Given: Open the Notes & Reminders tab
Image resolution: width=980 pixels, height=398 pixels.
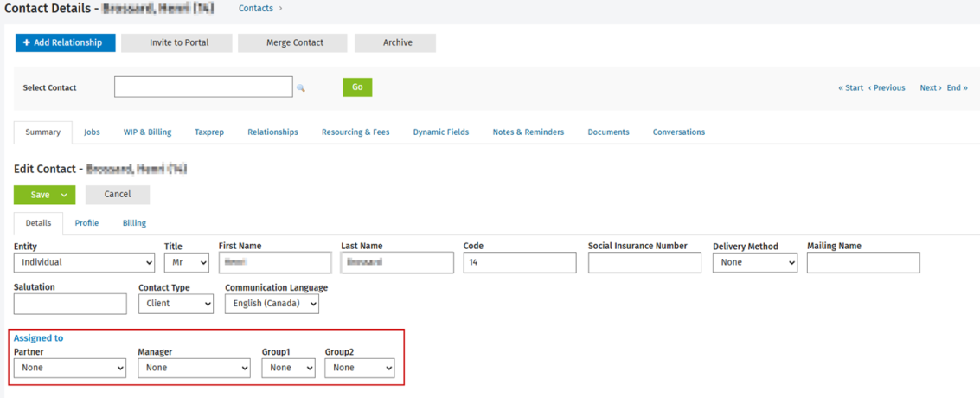Looking at the screenshot, I should pyautogui.click(x=528, y=132).
